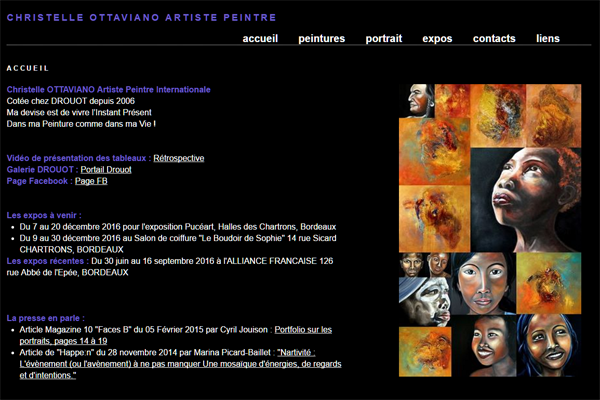The height and width of the screenshot is (400, 600).
Task: Click the site title Christelle Ottaviano Artiste Peintre
Action: click(x=142, y=18)
